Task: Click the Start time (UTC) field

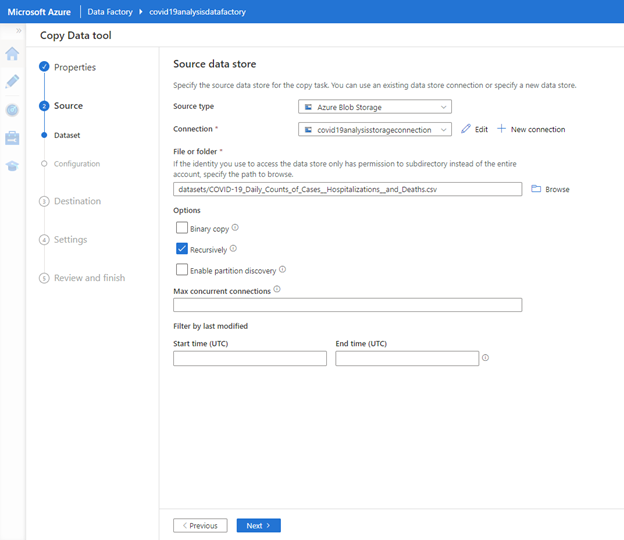Action: click(250, 358)
